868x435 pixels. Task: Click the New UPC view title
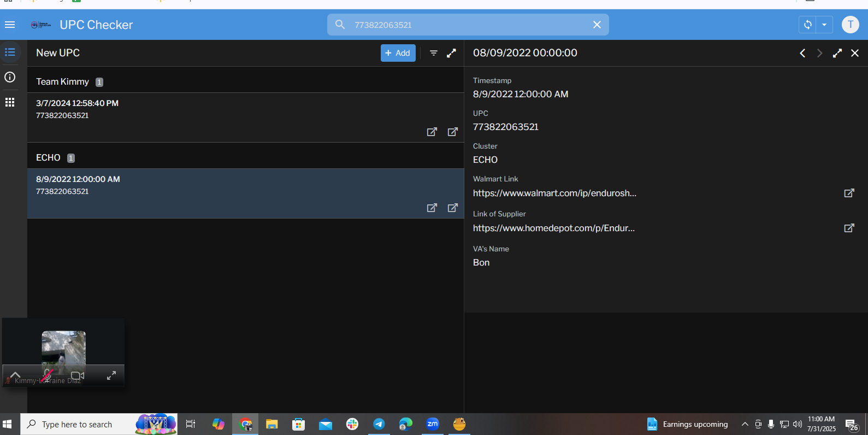point(58,53)
